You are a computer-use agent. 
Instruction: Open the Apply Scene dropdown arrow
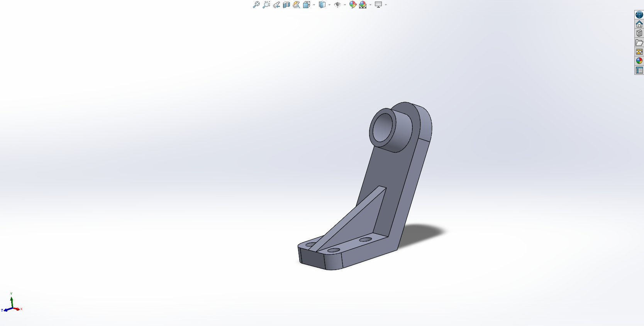(x=370, y=5)
